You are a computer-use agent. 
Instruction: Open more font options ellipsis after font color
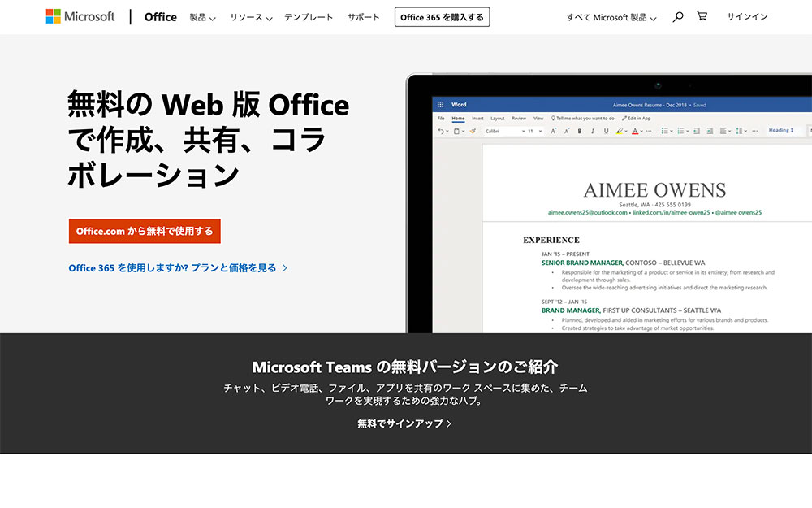click(x=649, y=131)
